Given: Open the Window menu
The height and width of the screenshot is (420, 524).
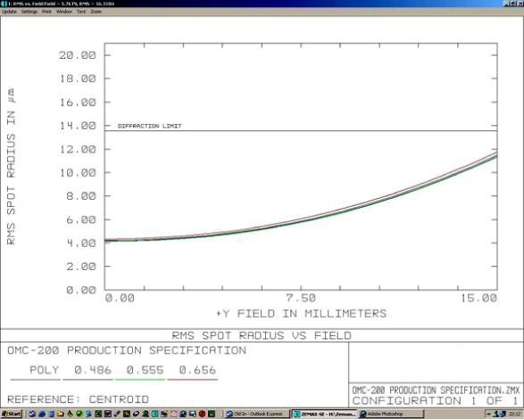Looking at the screenshot, I should pyautogui.click(x=64, y=12).
